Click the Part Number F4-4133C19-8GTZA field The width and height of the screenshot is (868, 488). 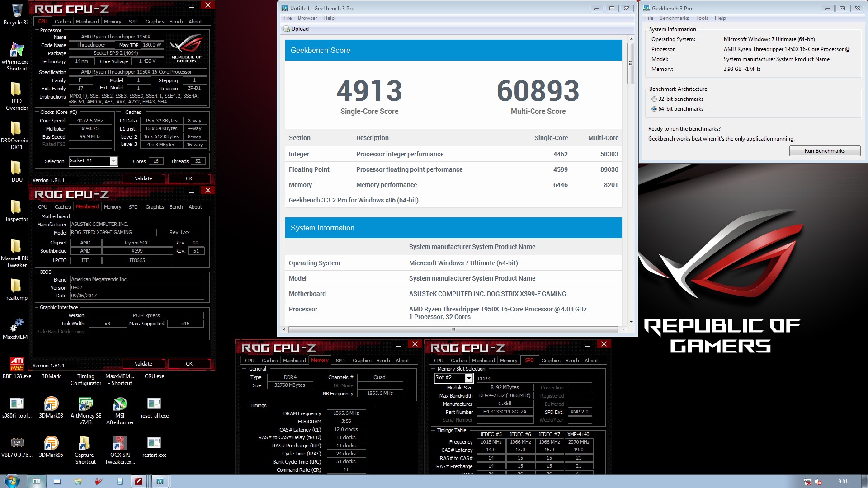click(505, 412)
